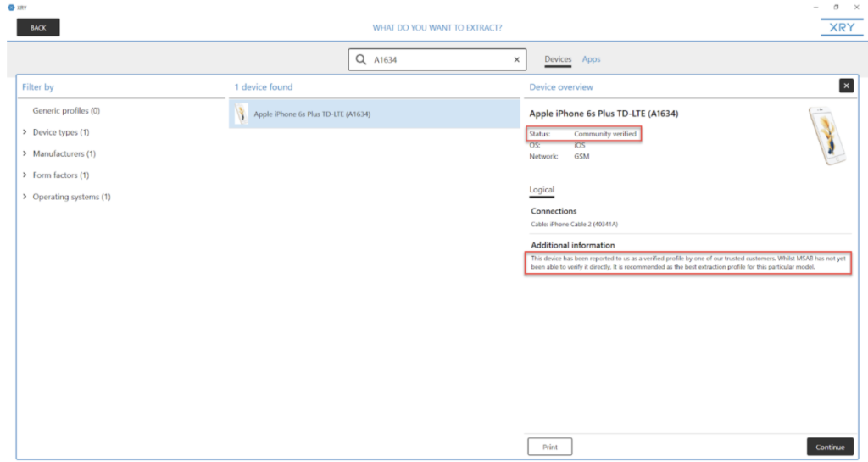Select Apple iPhone 6s Plus TD-LTE result row
The image size is (868, 462).
pyautogui.click(x=375, y=114)
